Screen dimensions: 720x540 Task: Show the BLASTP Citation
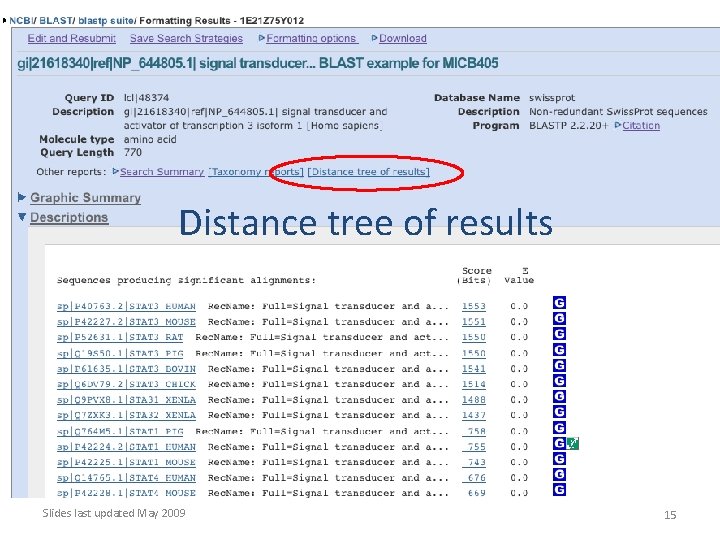click(641, 126)
